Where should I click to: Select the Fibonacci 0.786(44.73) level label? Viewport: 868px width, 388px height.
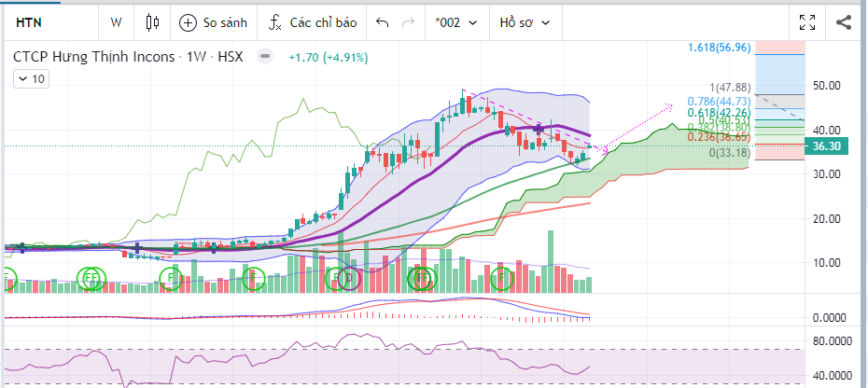tap(719, 101)
